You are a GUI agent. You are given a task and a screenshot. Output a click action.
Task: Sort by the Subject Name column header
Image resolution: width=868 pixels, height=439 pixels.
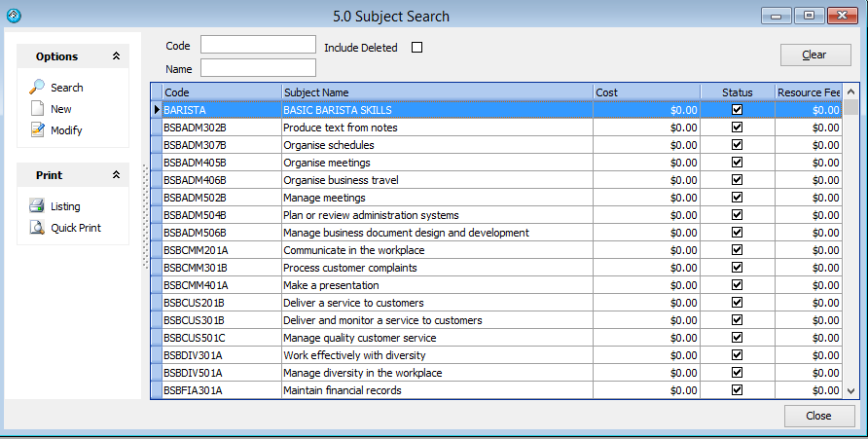(437, 92)
